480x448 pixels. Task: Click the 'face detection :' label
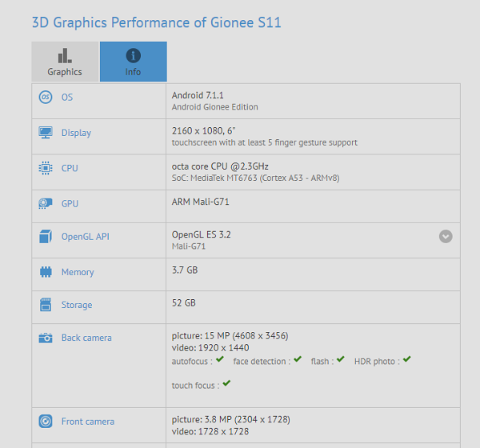pos(262,362)
